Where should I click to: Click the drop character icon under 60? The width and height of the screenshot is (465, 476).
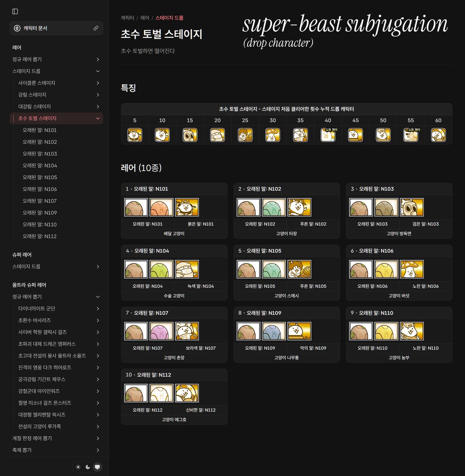point(438,135)
